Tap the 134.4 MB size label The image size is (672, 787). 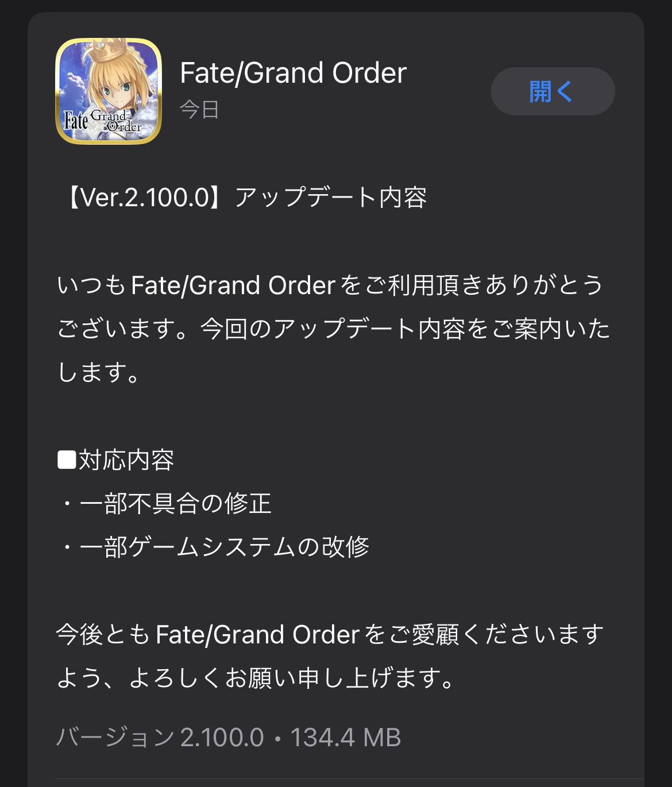point(345,738)
